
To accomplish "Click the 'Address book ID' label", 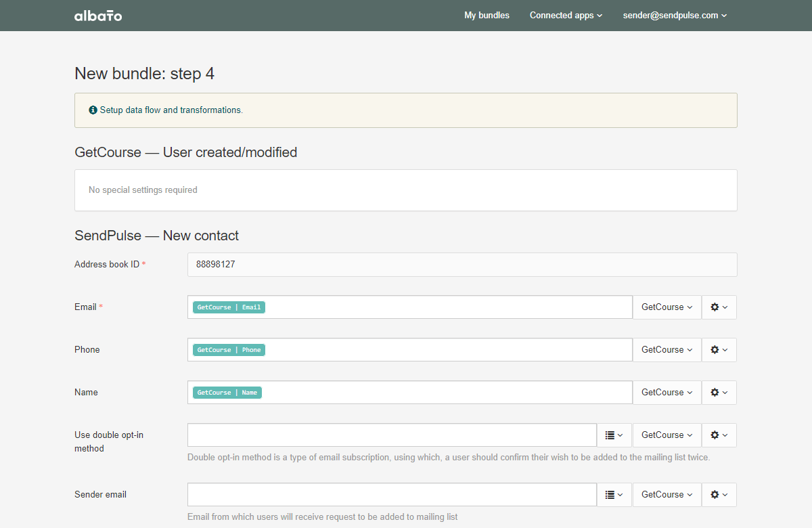I will [107, 265].
